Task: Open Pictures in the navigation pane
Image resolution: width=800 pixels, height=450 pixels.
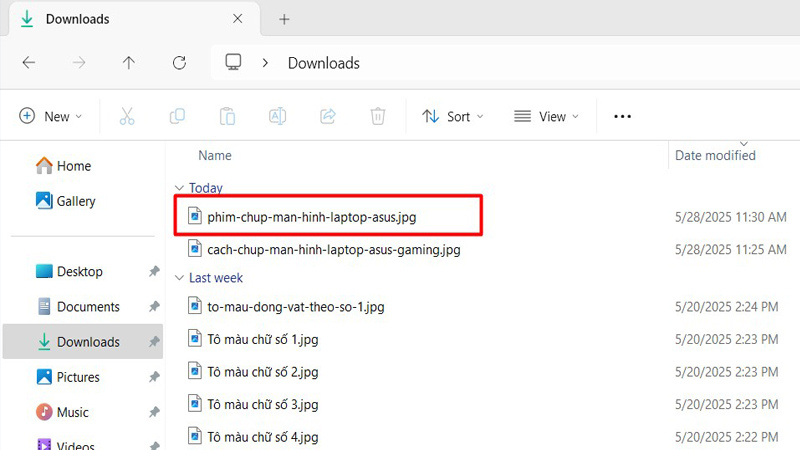Action: (x=68, y=377)
